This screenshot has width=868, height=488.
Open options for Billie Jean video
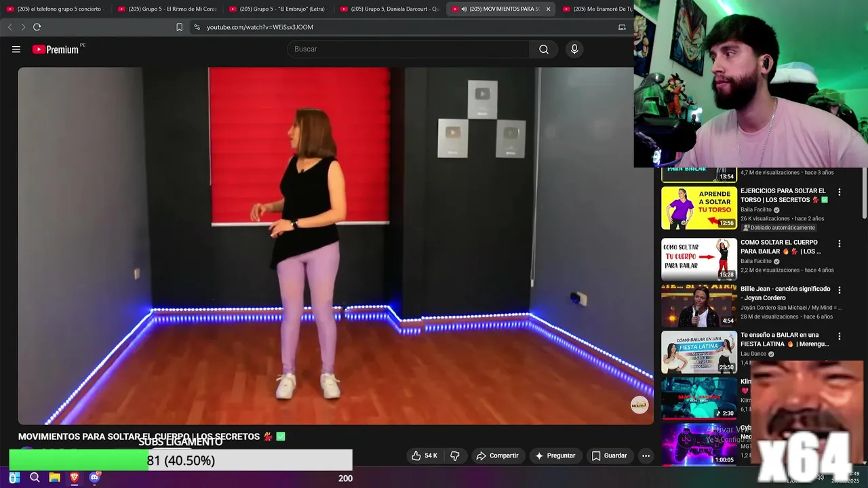(x=839, y=290)
